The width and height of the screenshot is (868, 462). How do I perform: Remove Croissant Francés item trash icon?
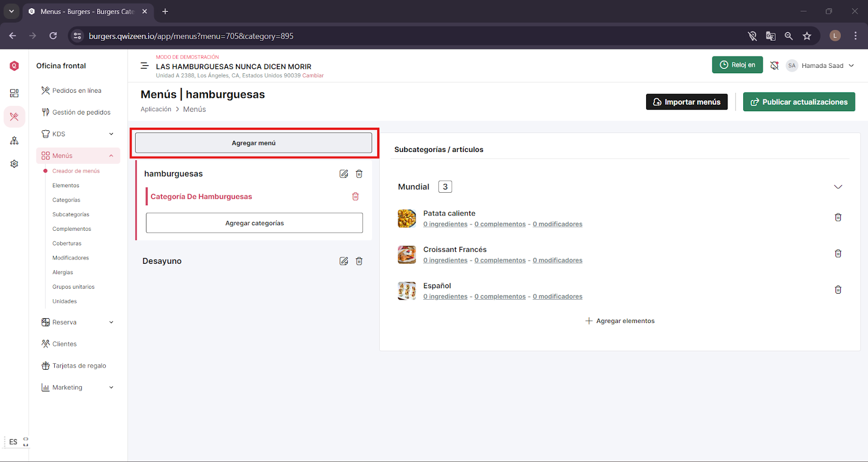coord(838,254)
